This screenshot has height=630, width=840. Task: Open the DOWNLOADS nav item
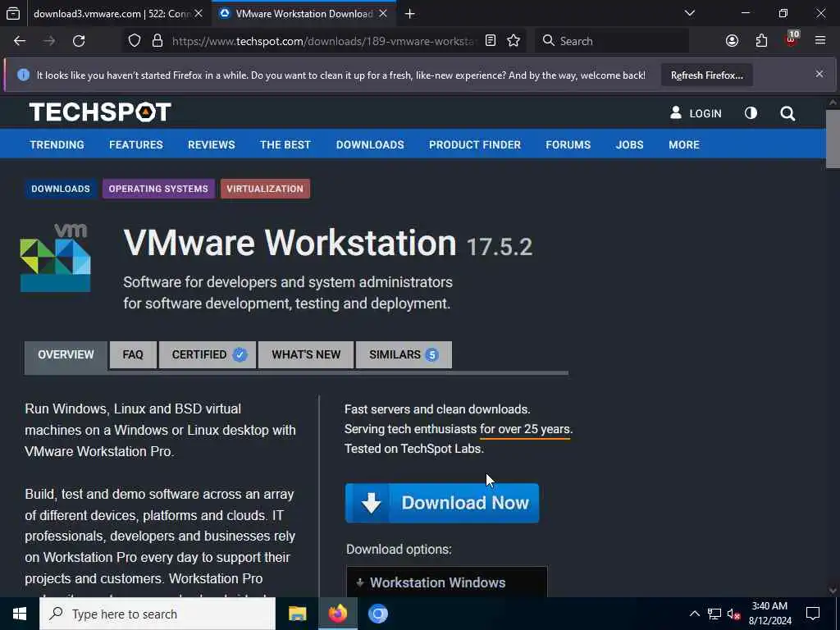coord(370,144)
